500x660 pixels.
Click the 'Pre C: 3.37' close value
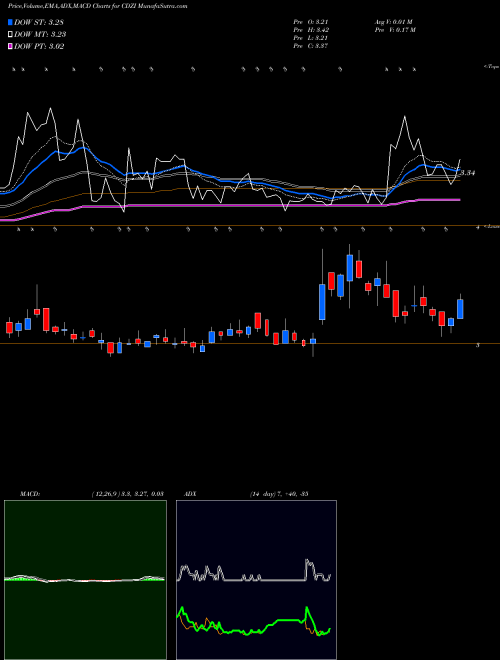pos(311,46)
